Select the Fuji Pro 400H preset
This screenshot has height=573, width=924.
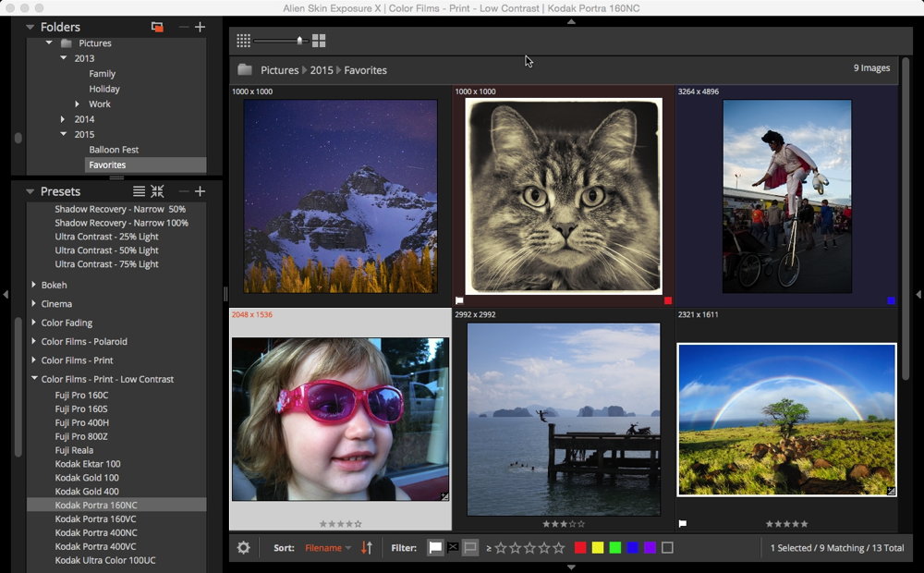(81, 422)
